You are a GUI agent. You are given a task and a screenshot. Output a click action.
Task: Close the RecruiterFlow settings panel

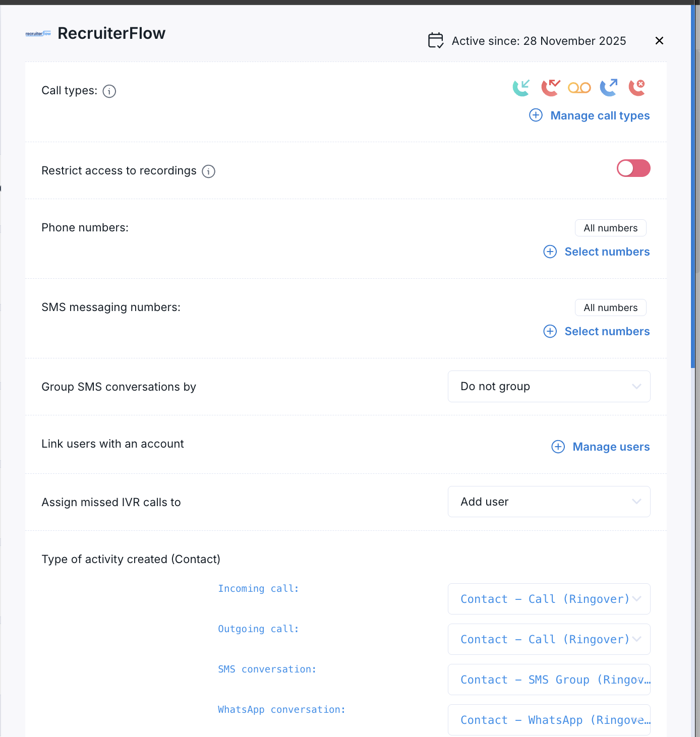point(659,41)
